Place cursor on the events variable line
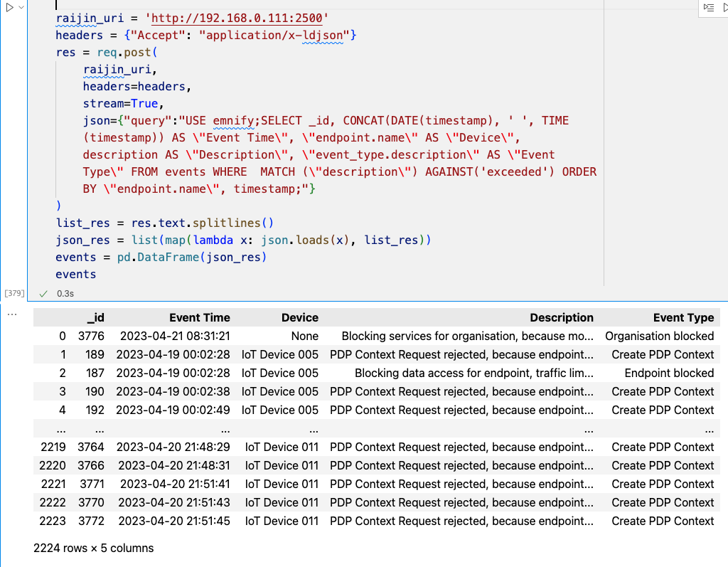This screenshot has width=728, height=567. 75,274
